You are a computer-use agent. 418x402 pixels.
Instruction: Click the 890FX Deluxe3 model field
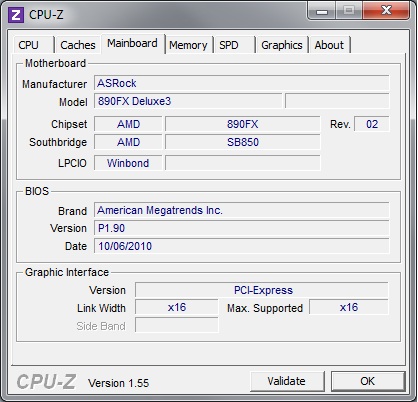coord(188,101)
